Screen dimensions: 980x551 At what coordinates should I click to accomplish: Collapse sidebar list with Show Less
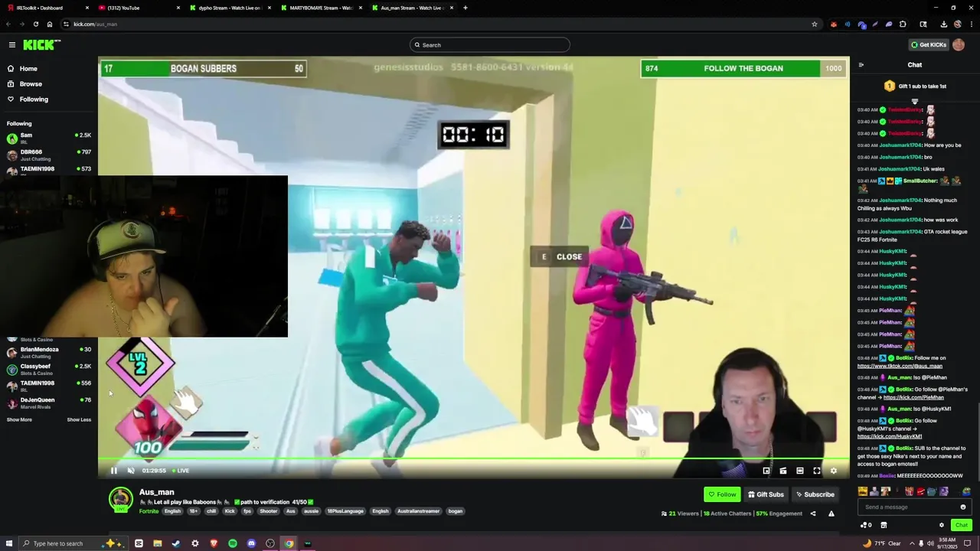point(79,420)
